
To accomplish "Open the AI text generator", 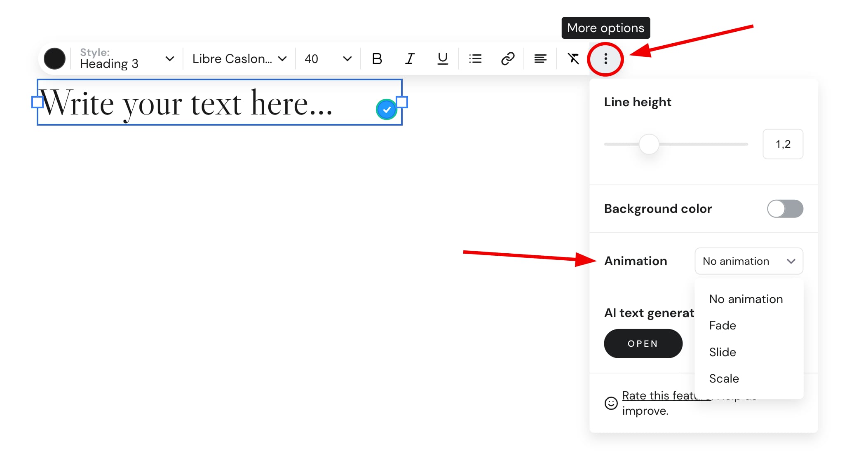I will tap(643, 343).
